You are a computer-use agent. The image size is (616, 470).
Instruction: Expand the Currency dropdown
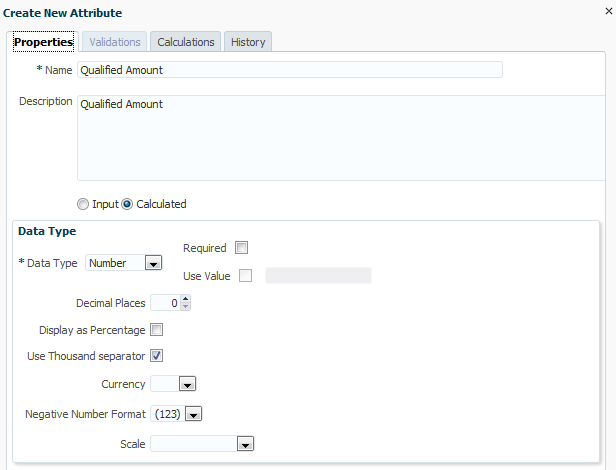coord(187,384)
